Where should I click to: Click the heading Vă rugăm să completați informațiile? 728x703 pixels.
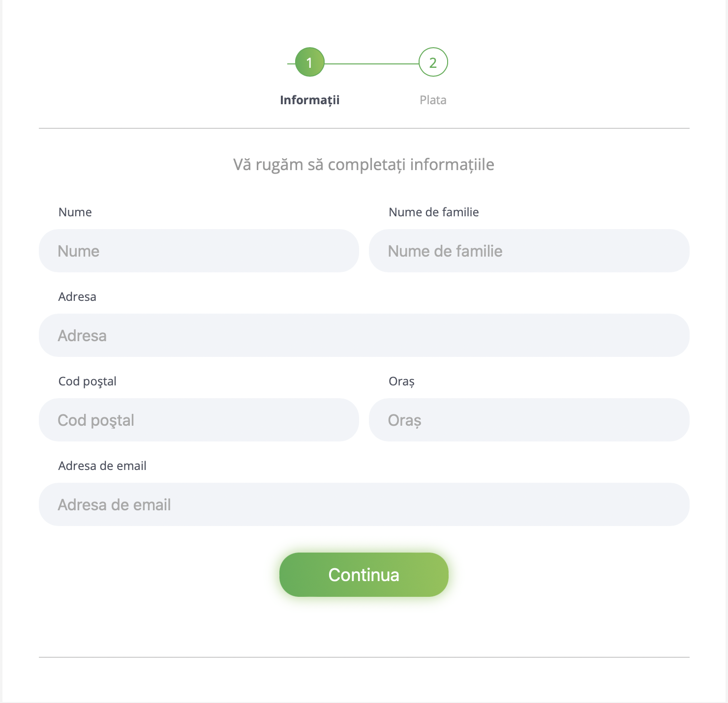[x=364, y=164]
